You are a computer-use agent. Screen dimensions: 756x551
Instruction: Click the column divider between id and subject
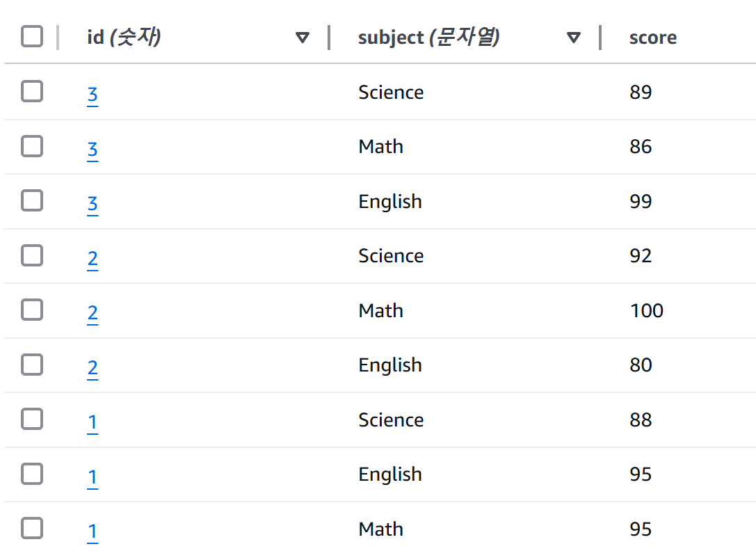[329, 38]
